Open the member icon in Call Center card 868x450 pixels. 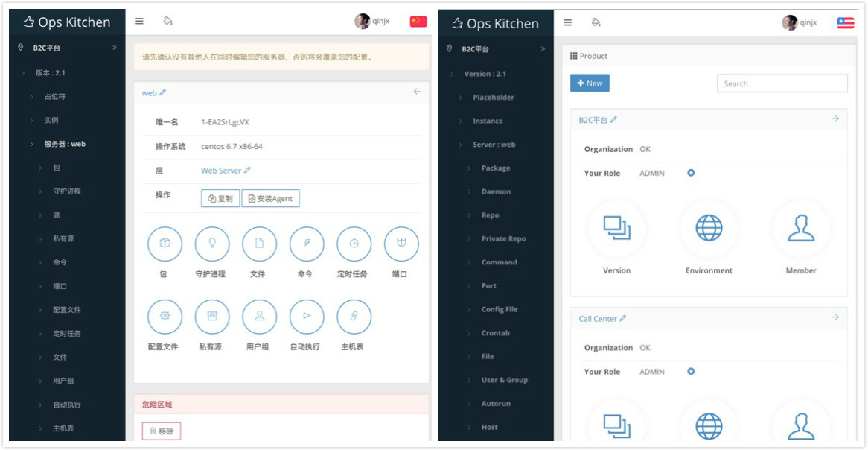[801, 425]
